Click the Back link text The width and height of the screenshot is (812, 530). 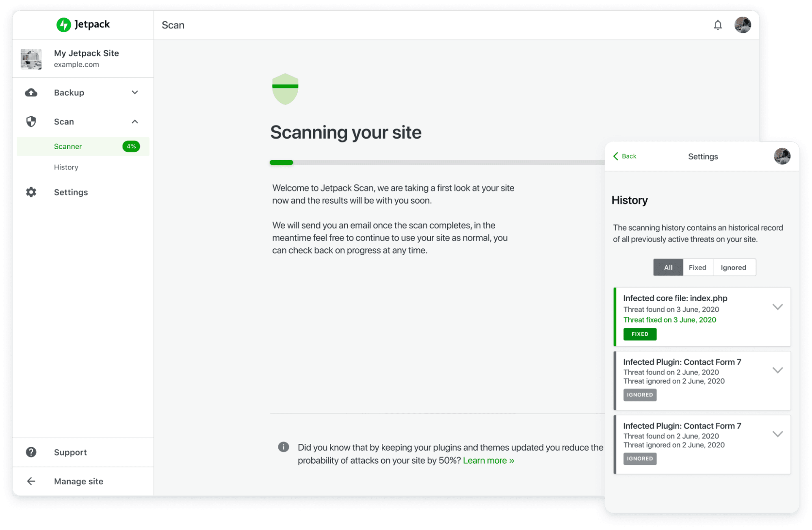point(629,156)
